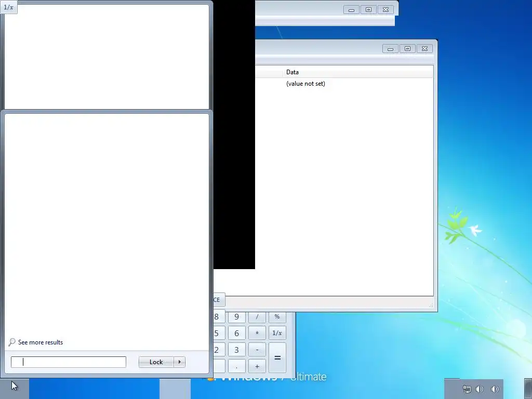
Task: Click the 5 key on the calculator
Action: click(219, 333)
